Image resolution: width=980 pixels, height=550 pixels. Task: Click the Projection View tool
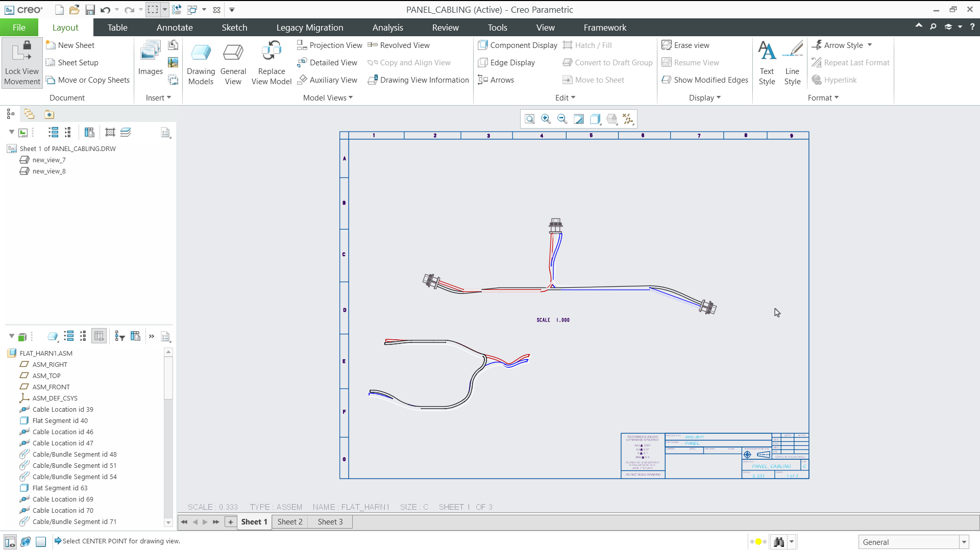tap(330, 45)
